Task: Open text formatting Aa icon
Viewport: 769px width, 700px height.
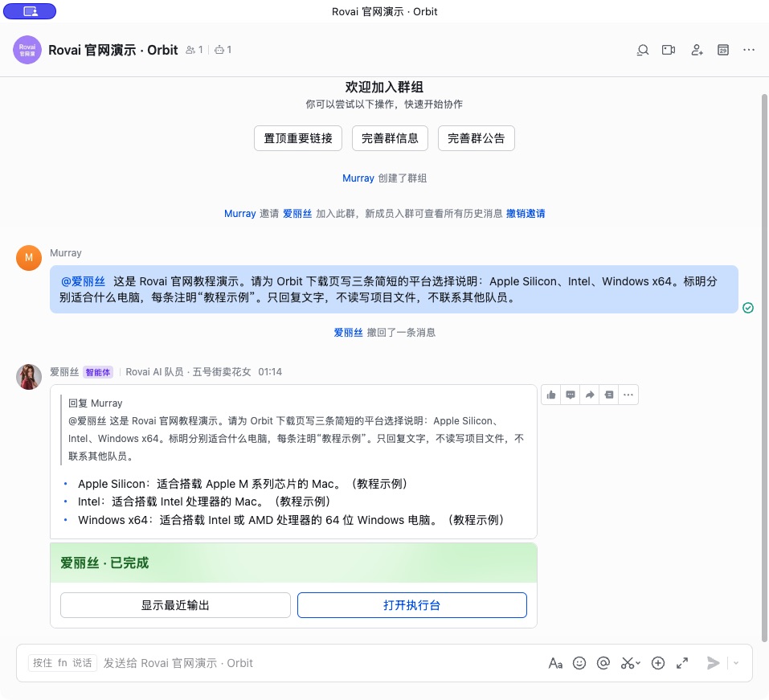Action: 555,663
